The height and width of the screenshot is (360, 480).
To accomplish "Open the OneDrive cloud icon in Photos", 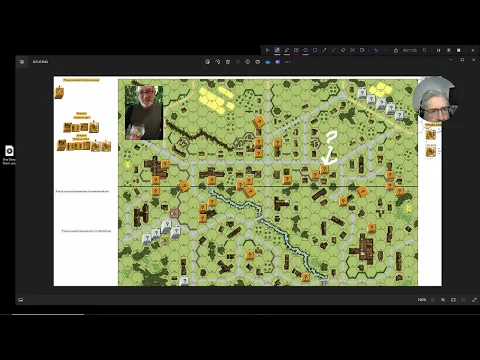I will click(x=268, y=62).
